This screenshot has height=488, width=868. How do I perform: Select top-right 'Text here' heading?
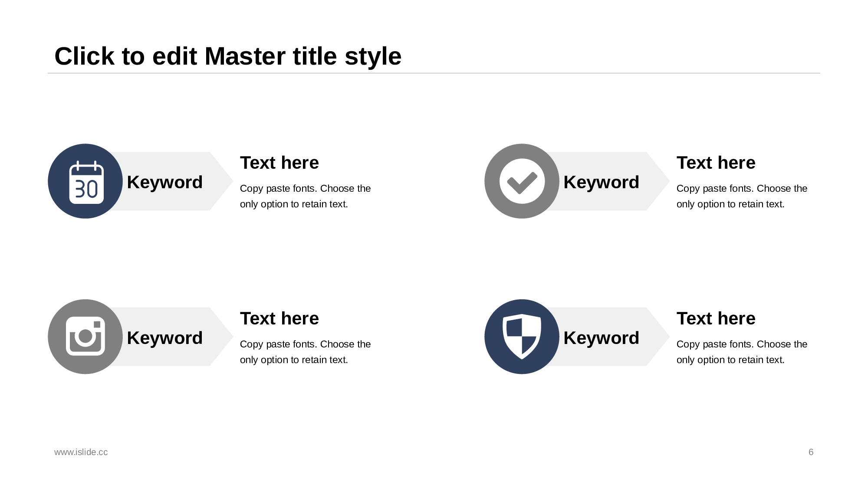(716, 163)
